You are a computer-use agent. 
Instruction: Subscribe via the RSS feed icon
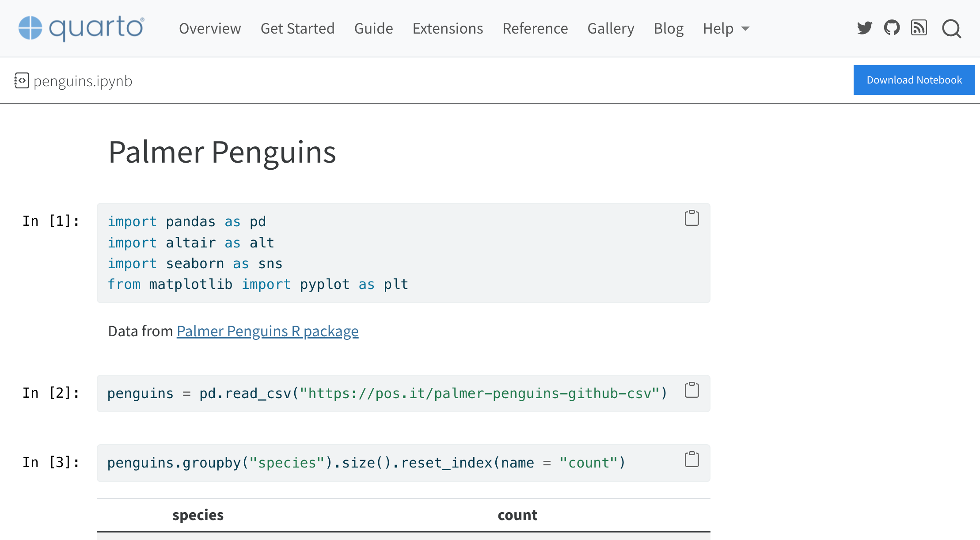coord(919,28)
